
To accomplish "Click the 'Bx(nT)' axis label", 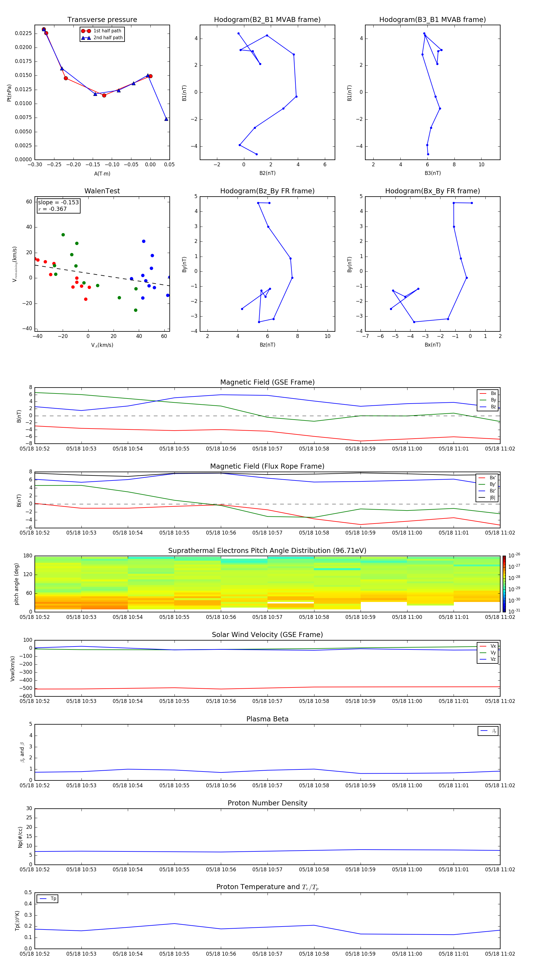I will point(432,345).
